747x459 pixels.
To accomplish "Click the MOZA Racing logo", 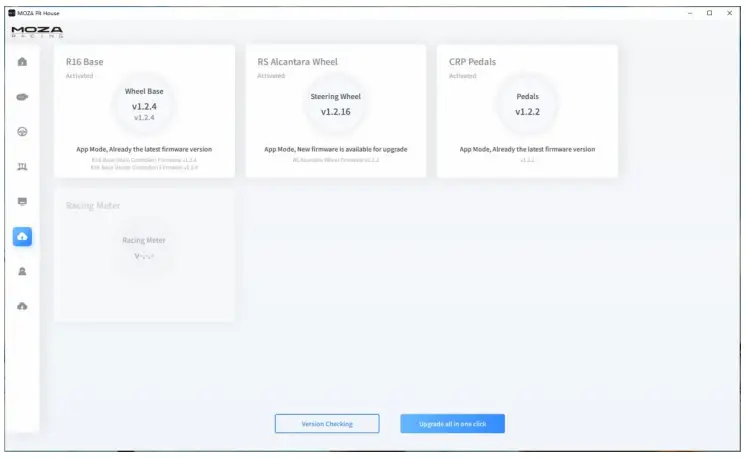I will click(37, 32).
